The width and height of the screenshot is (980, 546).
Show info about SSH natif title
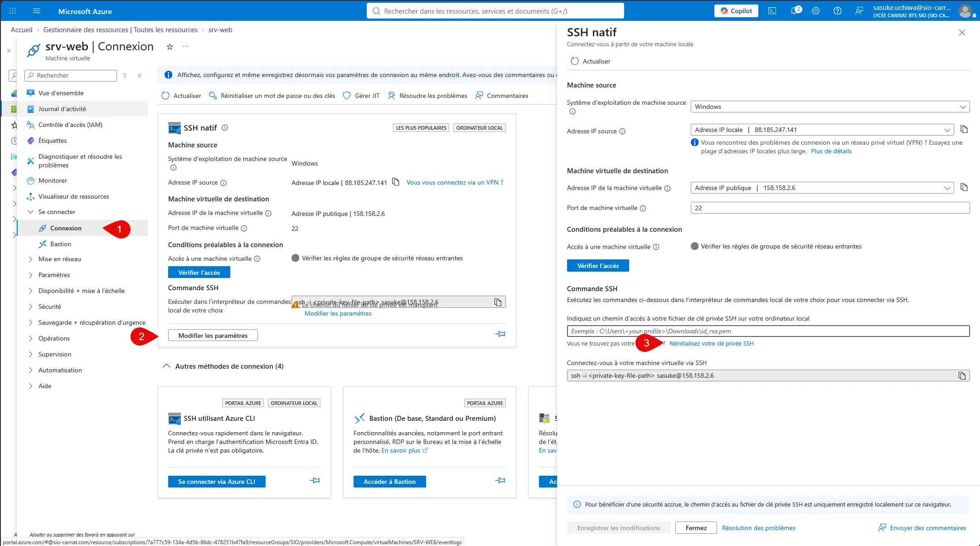click(x=225, y=128)
